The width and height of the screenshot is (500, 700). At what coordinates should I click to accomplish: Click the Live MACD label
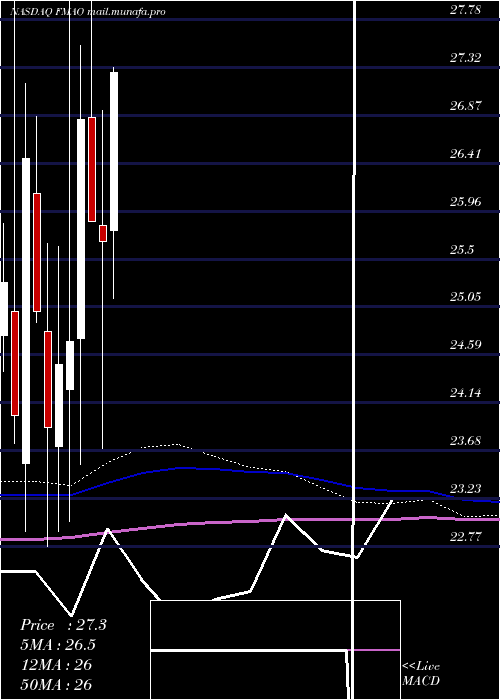(x=421, y=673)
